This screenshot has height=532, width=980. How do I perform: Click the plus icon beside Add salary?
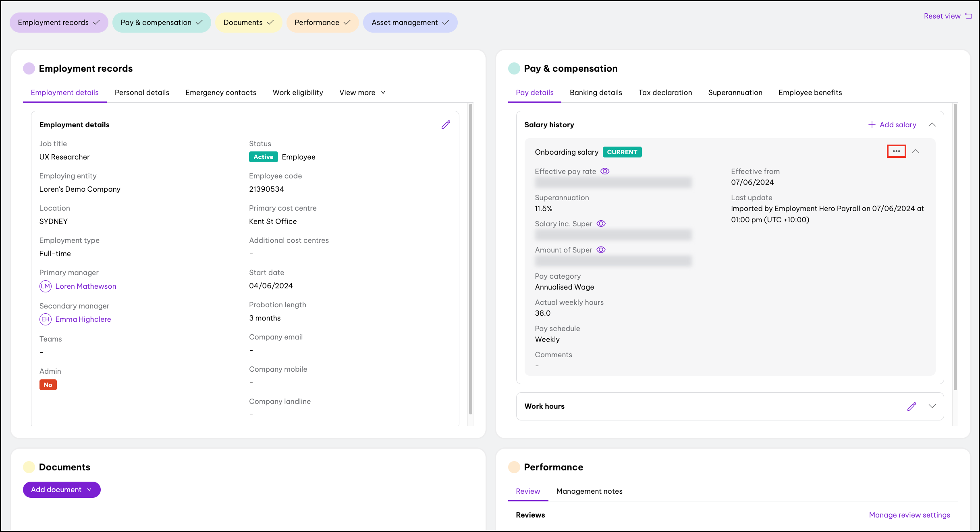click(x=872, y=125)
